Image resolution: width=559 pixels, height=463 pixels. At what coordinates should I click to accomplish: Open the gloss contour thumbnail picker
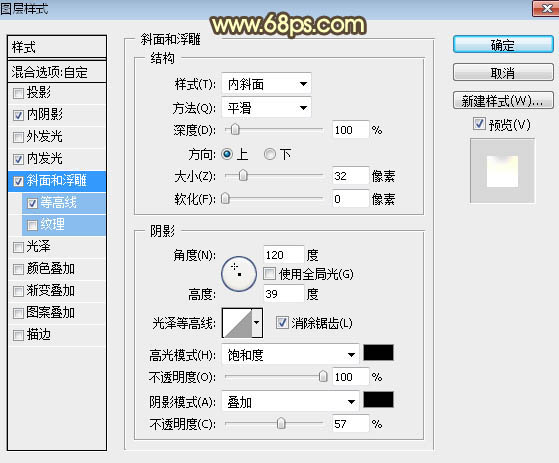tap(237, 323)
